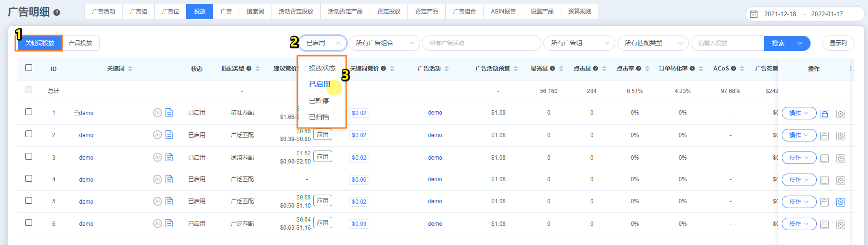This screenshot has height=245, width=868.
Task: Tick the checkbox for row 2
Action: (x=29, y=134)
